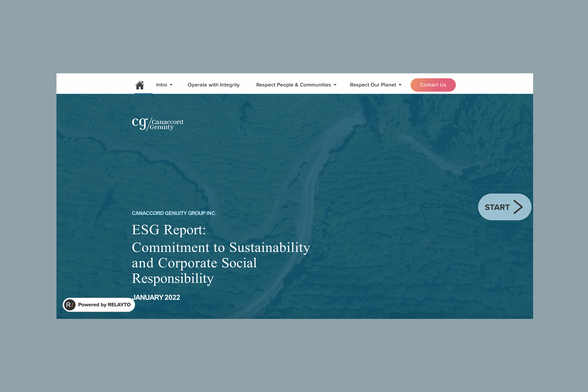This screenshot has height=392, width=588.
Task: Open Operate with Integrity section
Action: [x=213, y=85]
